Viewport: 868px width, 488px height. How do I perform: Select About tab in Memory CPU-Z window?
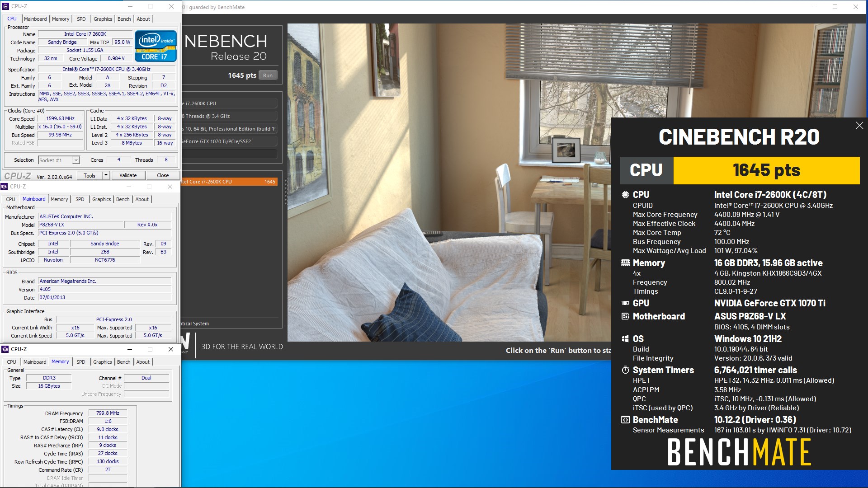coord(143,362)
